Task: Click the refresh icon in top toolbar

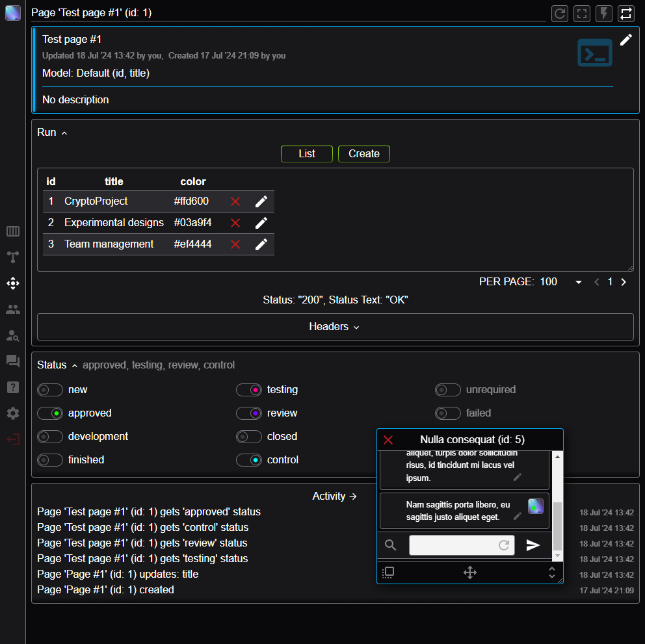Action: (x=560, y=14)
